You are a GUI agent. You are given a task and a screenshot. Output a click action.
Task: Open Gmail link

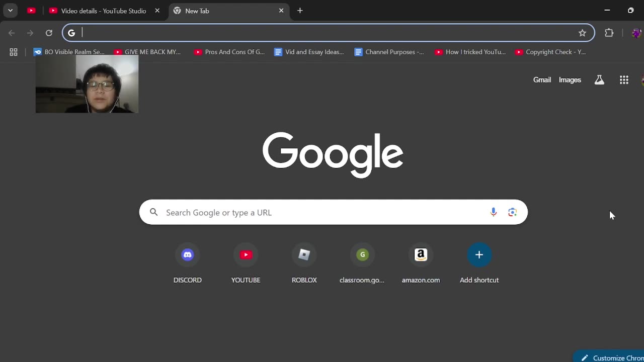(542, 80)
